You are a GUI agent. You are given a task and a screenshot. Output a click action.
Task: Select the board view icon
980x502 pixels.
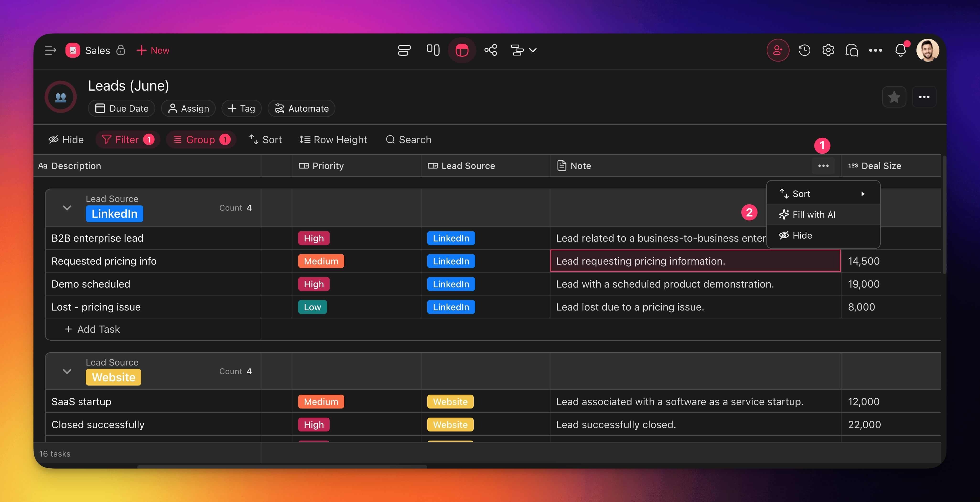(433, 50)
